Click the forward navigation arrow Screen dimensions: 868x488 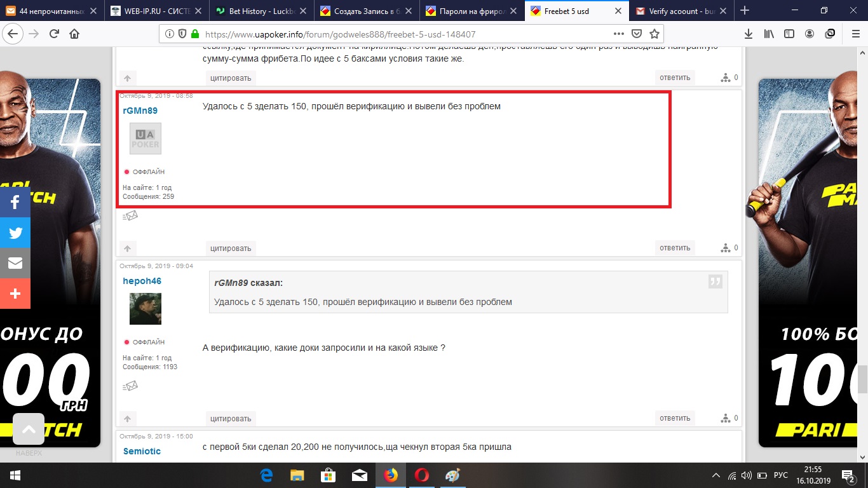tap(34, 34)
